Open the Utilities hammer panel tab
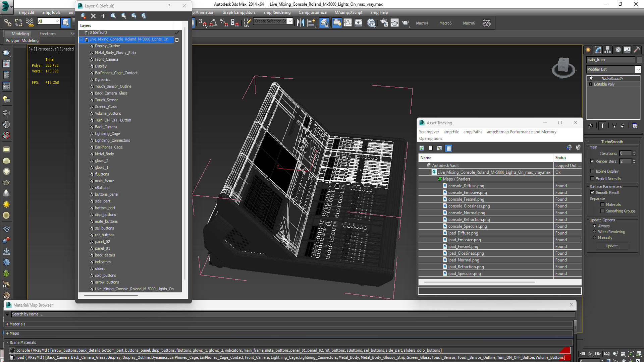644x362 pixels. pyautogui.click(x=637, y=50)
